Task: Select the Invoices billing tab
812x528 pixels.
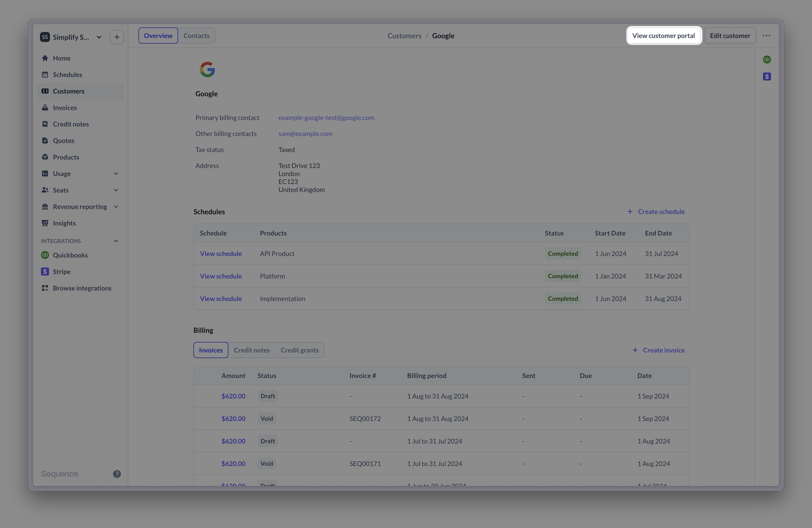Action: point(211,350)
